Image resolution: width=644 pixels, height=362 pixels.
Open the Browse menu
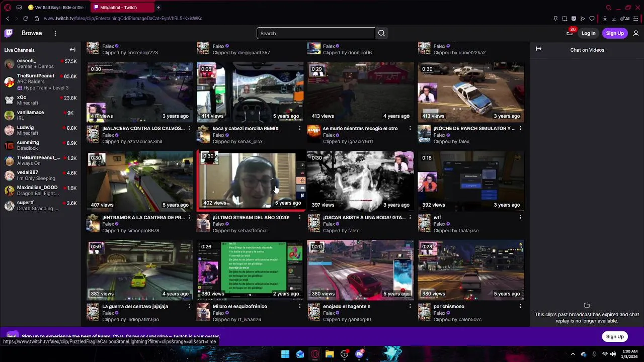(x=32, y=33)
